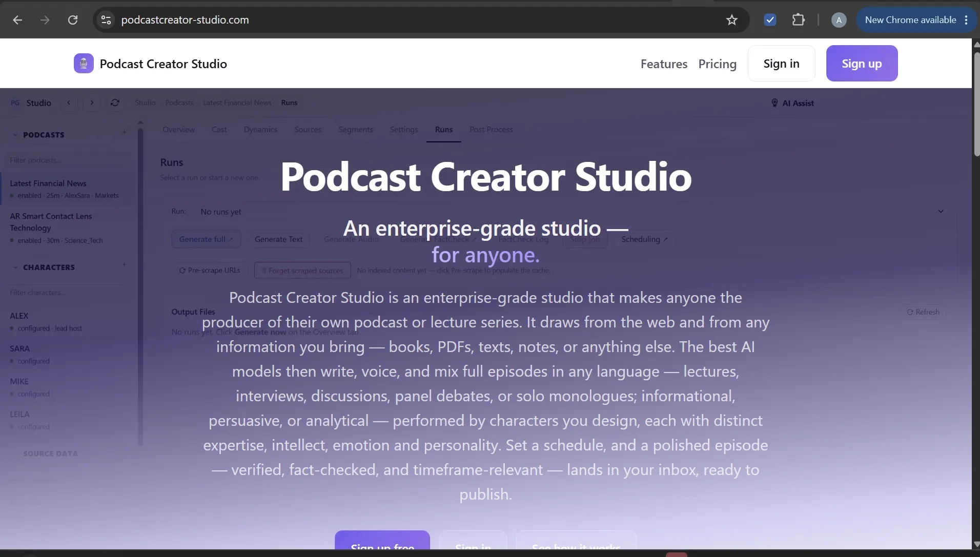Select the Runs tab
This screenshot has height=557, width=980.
pos(443,130)
